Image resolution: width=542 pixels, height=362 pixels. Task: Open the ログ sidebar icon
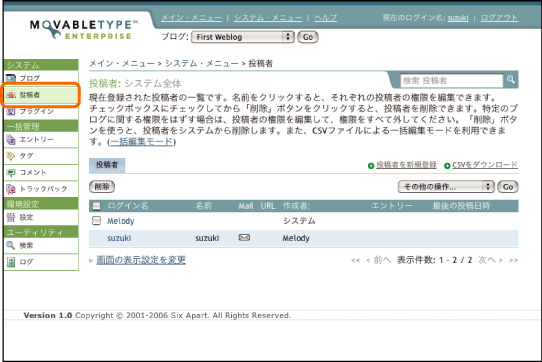(11, 262)
